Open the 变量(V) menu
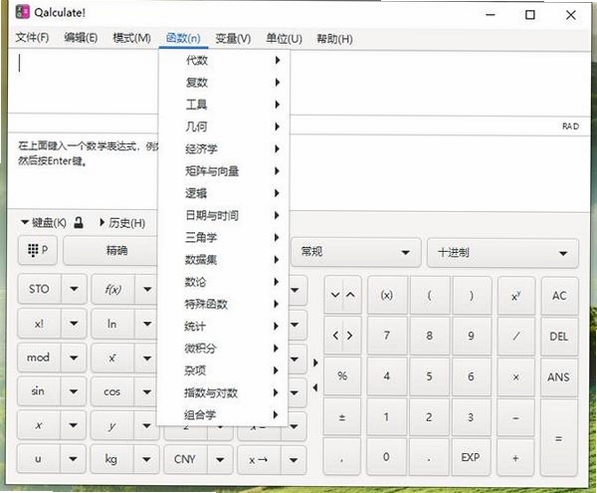Image resolution: width=597 pixels, height=493 pixels. click(x=233, y=38)
